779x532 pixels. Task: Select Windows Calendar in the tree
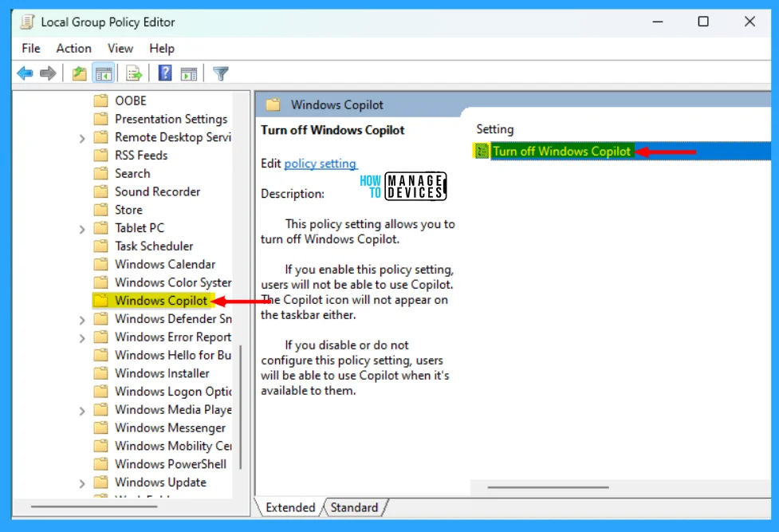tap(165, 264)
